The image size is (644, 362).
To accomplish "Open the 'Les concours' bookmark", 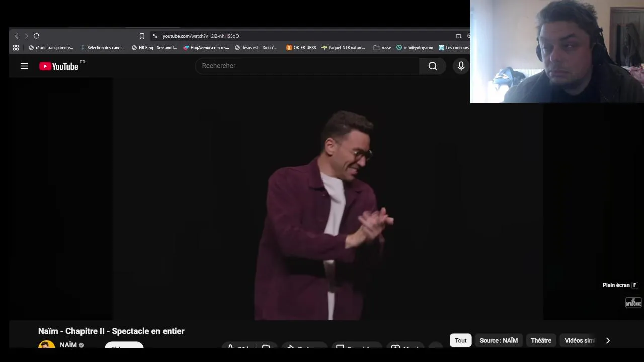I will click(x=454, y=48).
